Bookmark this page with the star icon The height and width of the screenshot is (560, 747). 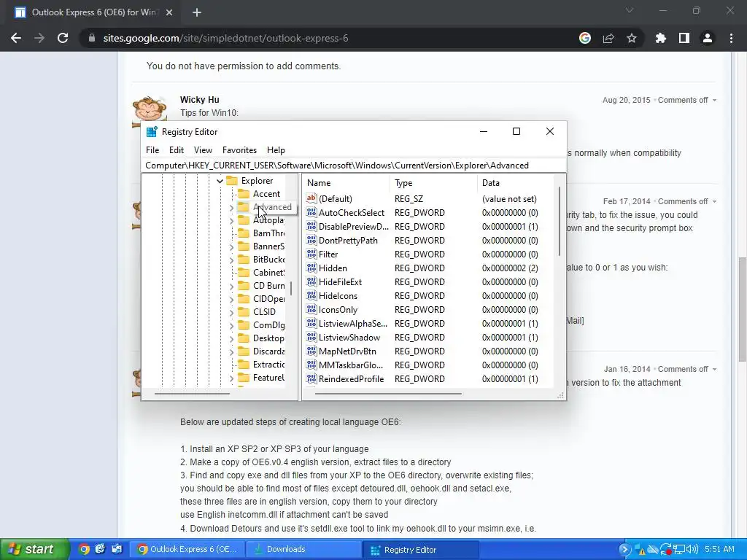[631, 38]
